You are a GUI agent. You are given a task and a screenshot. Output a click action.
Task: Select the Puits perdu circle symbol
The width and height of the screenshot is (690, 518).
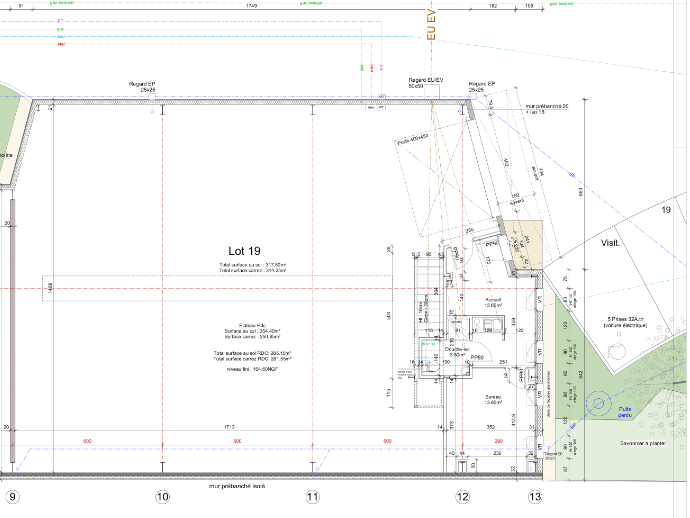(x=598, y=404)
